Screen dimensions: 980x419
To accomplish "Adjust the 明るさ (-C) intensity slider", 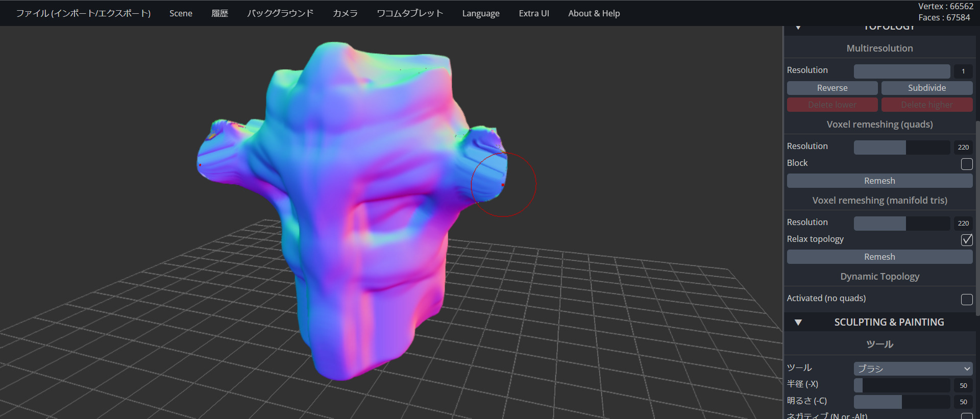I will pyautogui.click(x=902, y=402).
